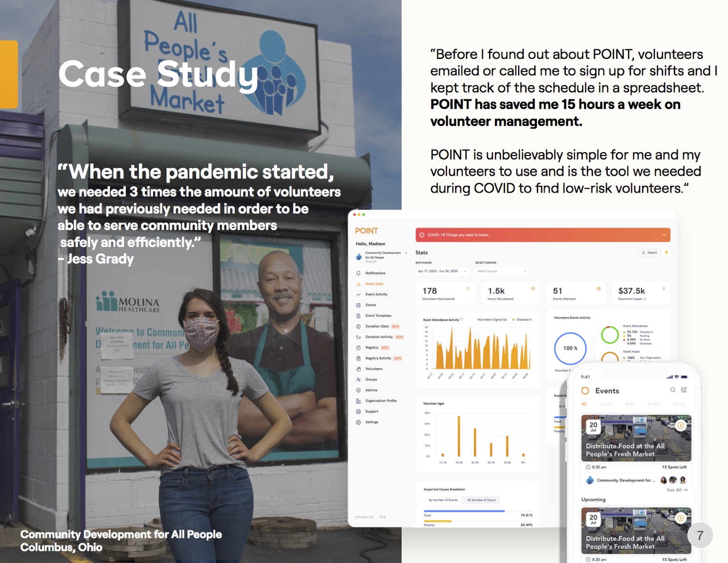This screenshot has height=563, width=728.
Task: Tap the dollar badge on first event card
Action: (x=681, y=425)
